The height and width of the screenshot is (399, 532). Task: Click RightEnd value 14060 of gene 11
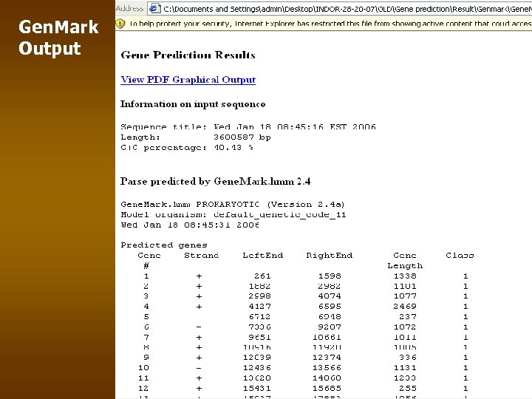pyautogui.click(x=327, y=378)
